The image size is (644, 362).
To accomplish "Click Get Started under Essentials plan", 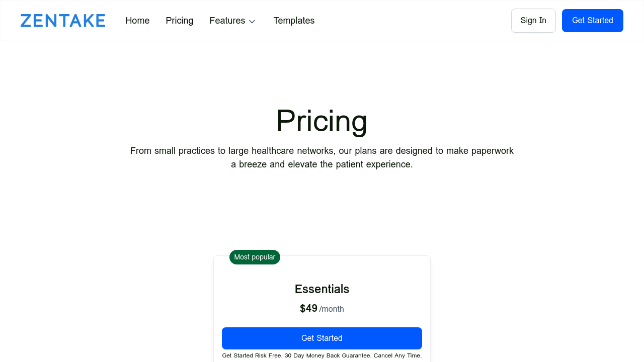I will point(322,338).
